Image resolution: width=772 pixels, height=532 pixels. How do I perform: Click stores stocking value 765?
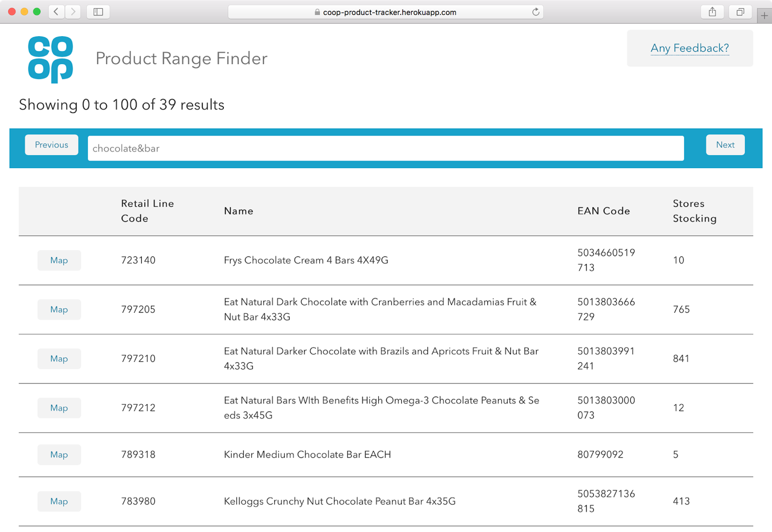pos(681,309)
